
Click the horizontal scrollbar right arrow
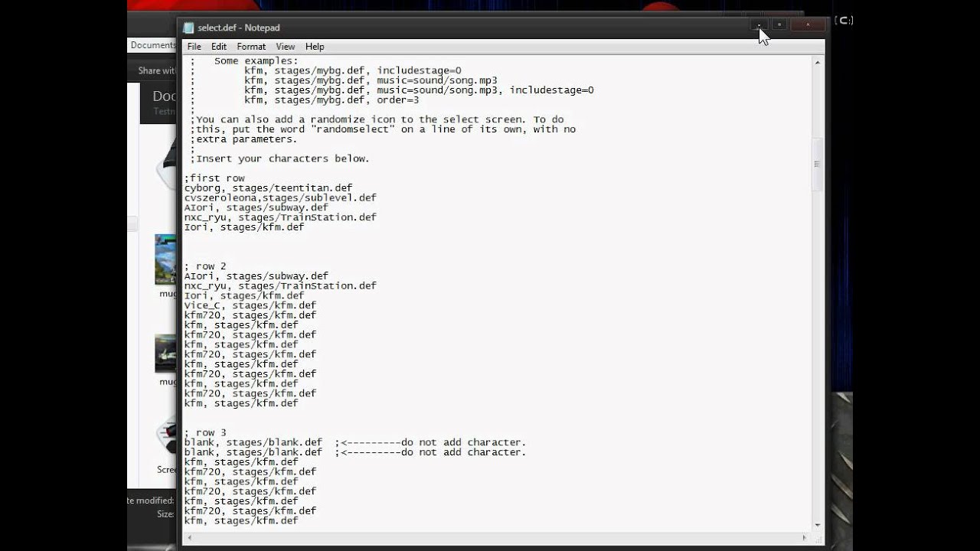pos(805,538)
